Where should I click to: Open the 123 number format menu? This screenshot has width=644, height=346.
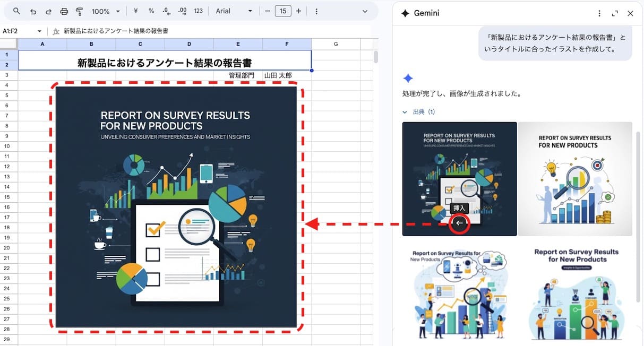pos(198,11)
